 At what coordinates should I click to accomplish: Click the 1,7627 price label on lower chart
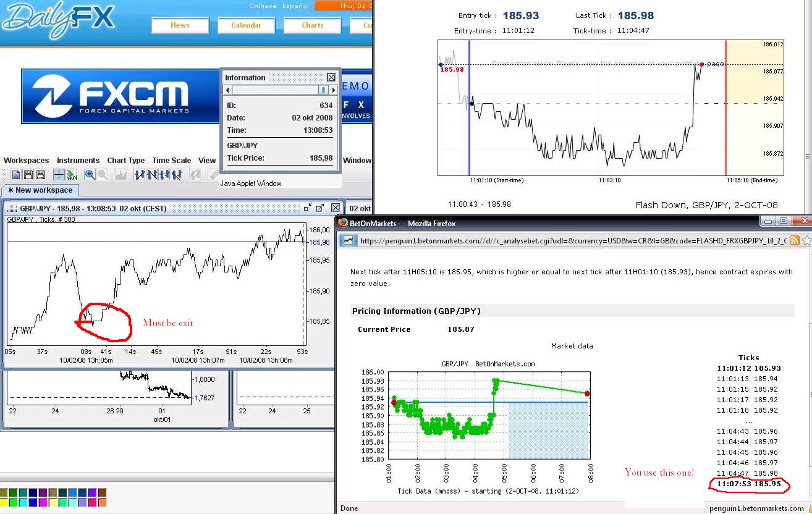[205, 398]
